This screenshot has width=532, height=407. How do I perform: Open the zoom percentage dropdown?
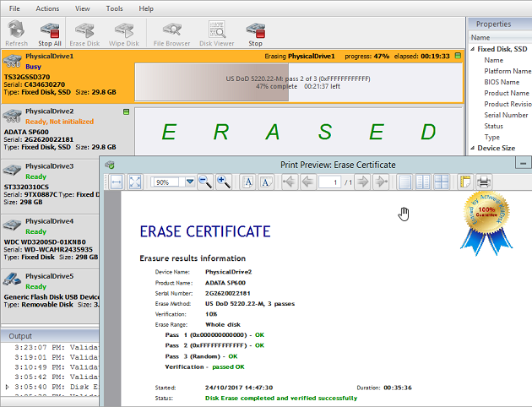190,182
